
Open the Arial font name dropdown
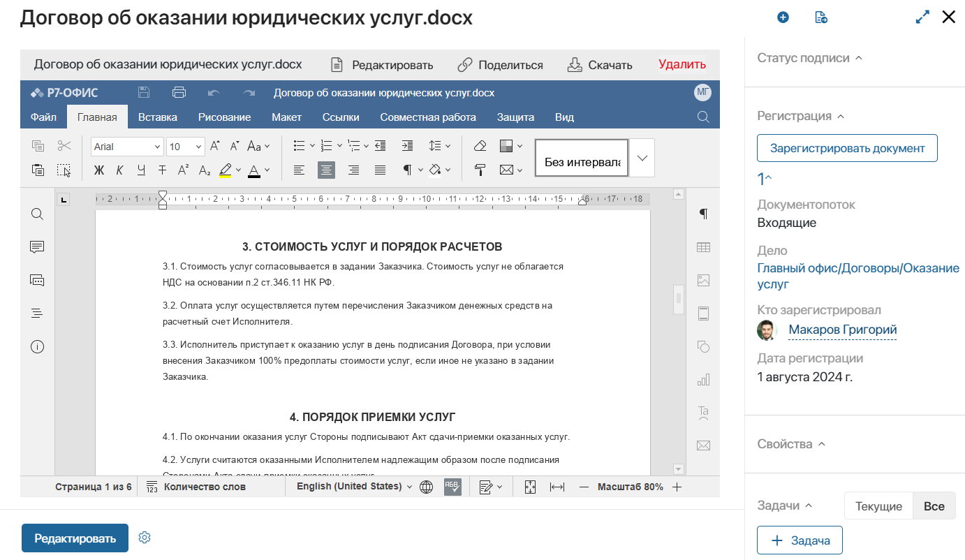pos(126,147)
